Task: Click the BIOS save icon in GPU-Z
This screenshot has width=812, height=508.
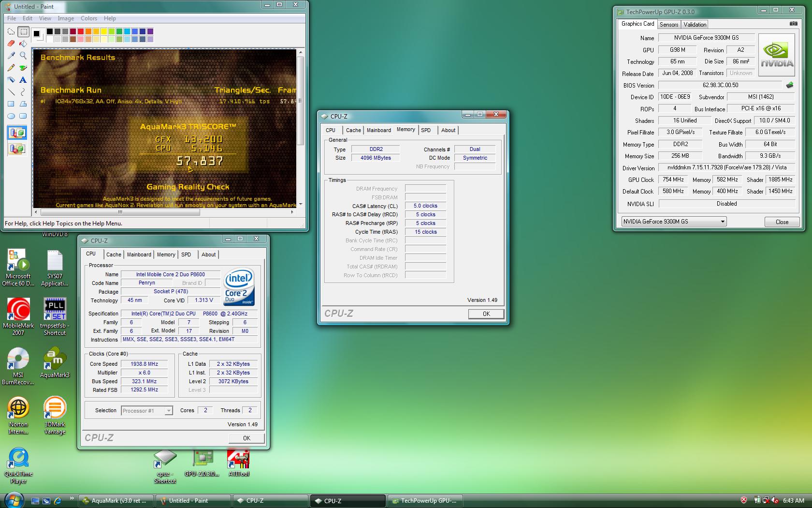Action: click(x=789, y=85)
